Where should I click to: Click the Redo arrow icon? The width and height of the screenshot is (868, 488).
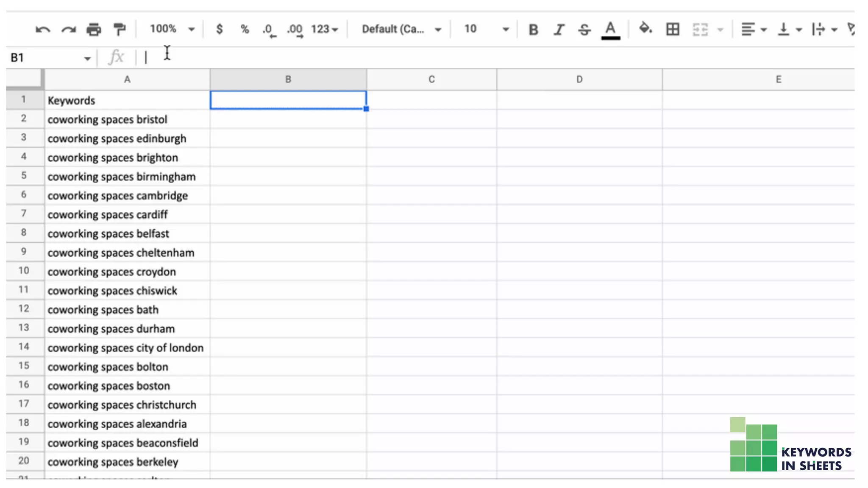pos(69,29)
